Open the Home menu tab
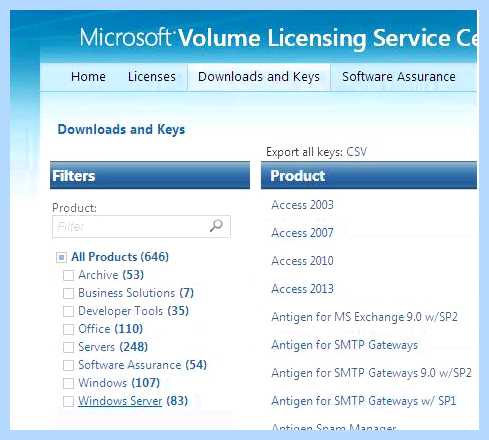The height and width of the screenshot is (440, 489). 88,77
